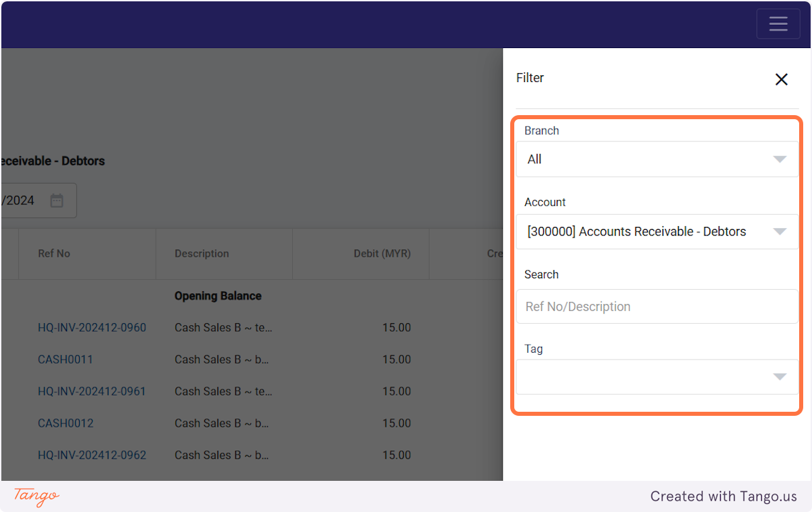Image resolution: width=812 pixels, height=512 pixels.
Task: Open the Account dropdown for Accounts Receivable
Action: pos(657,232)
